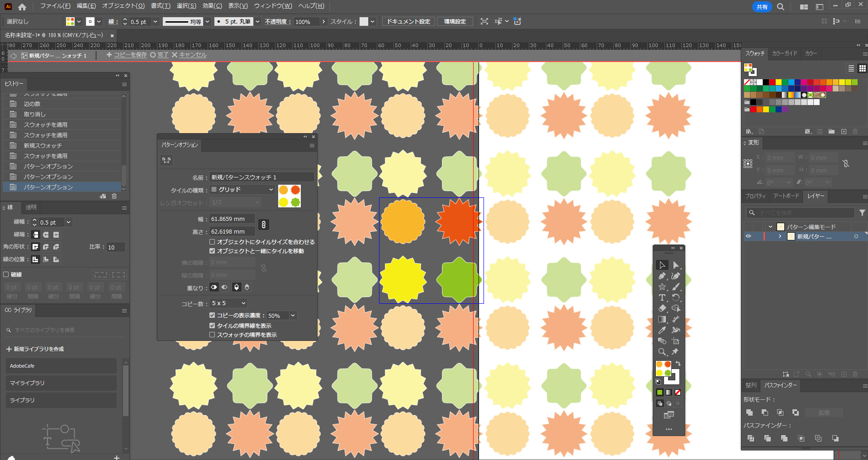Screen dimensions: 868x460
Task: Hide the 新規パターン layer with the eye icon
Action: [x=748, y=236]
